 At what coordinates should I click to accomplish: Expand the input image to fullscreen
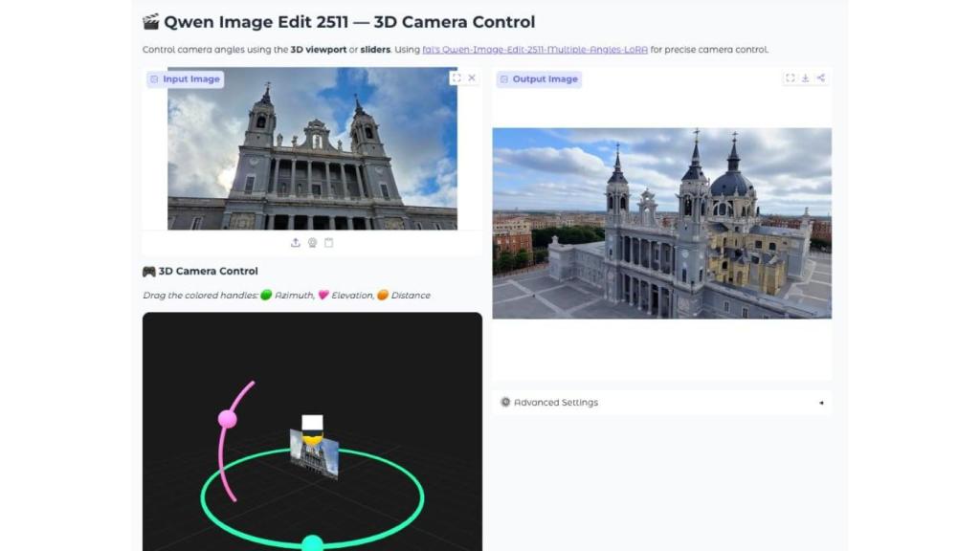click(456, 78)
